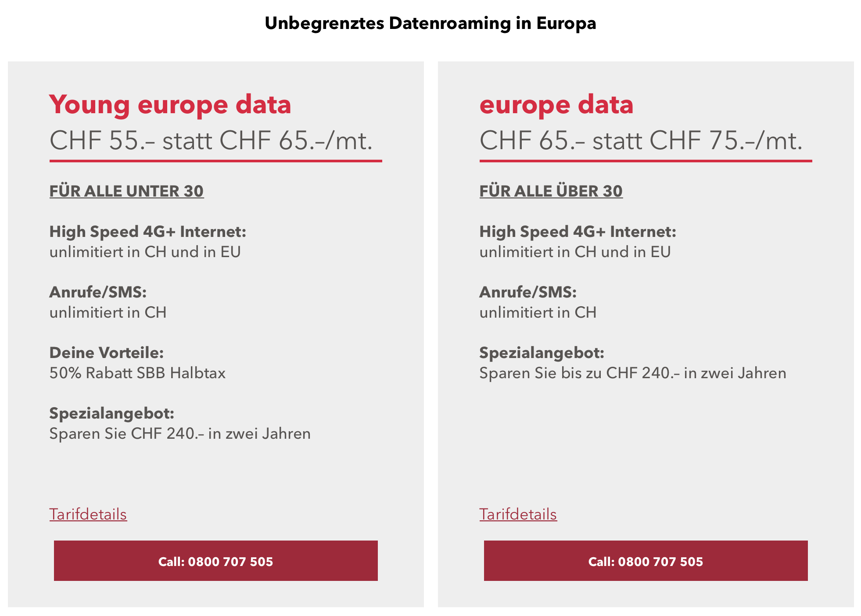Click "Sparen Sie CHF 240.– in zwei Jahren"
The image size is (861, 616).
point(180,433)
